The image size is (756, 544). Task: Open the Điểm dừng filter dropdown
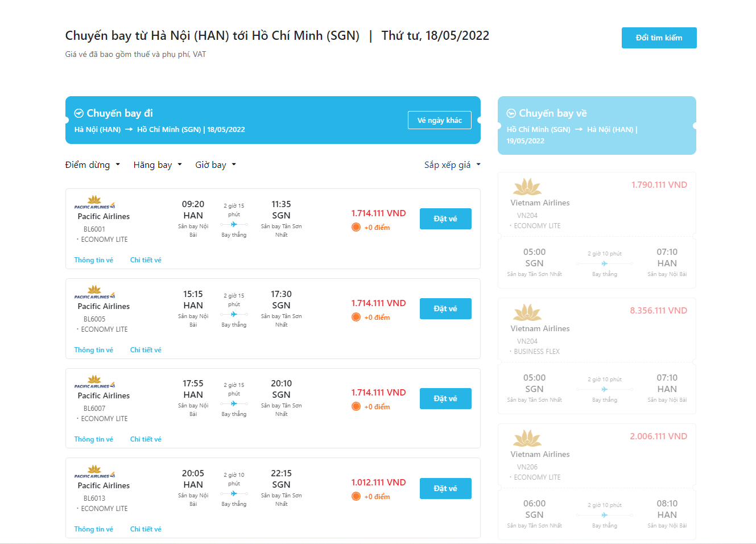tap(93, 165)
